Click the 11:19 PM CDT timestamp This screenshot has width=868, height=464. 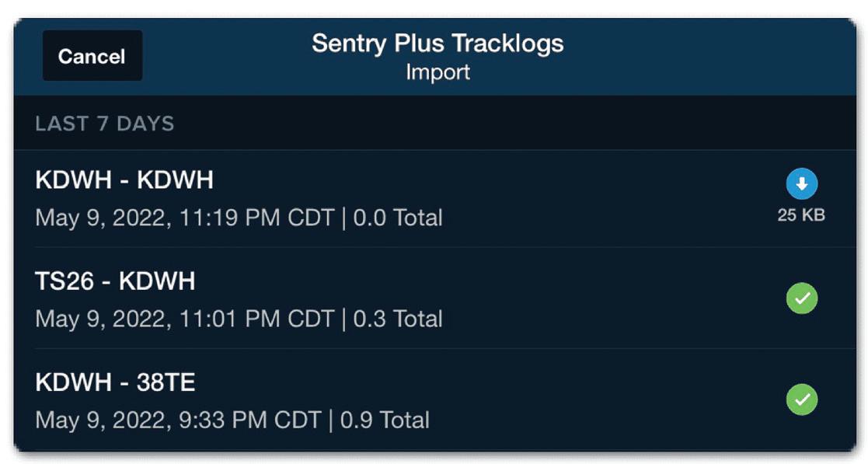click(258, 218)
